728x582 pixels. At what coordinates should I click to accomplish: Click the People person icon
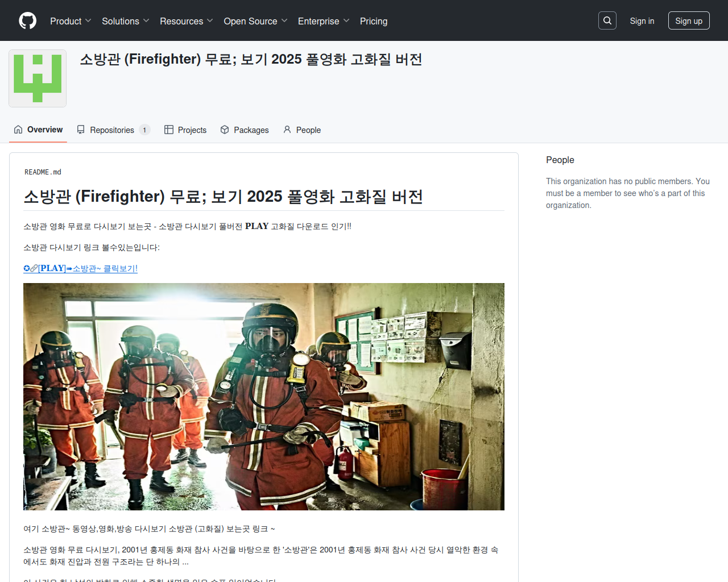287,130
